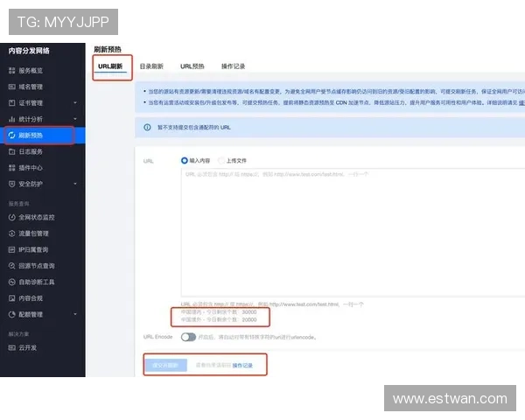Open 全网状态监控 in the sidebar
Image resolution: width=525 pixels, height=420 pixels.
click(x=37, y=216)
